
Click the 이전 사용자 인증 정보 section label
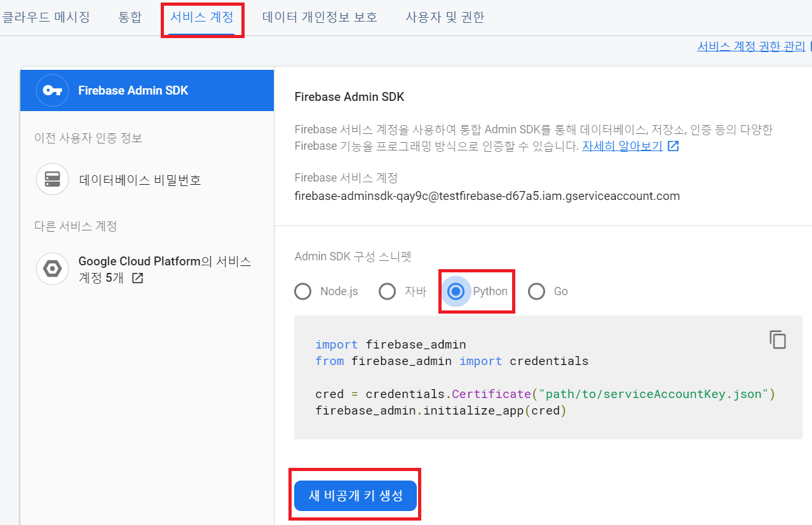click(x=88, y=138)
